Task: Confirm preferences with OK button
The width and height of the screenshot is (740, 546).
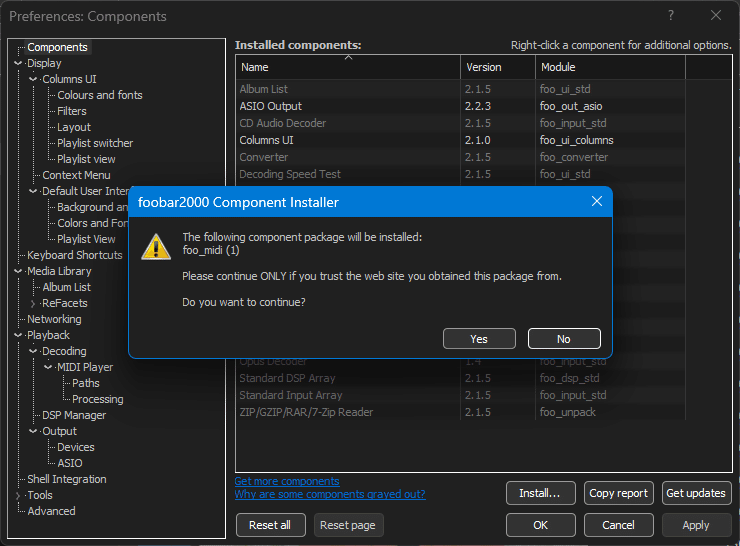Action: [540, 525]
